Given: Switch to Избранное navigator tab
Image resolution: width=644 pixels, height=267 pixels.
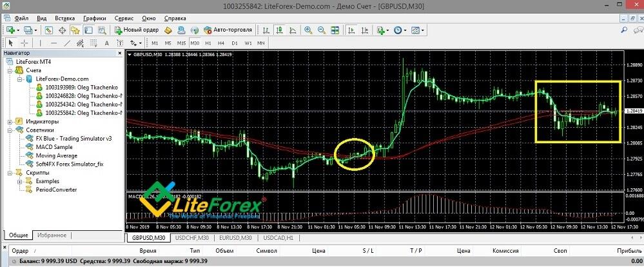Looking at the screenshot, I should [52, 235].
